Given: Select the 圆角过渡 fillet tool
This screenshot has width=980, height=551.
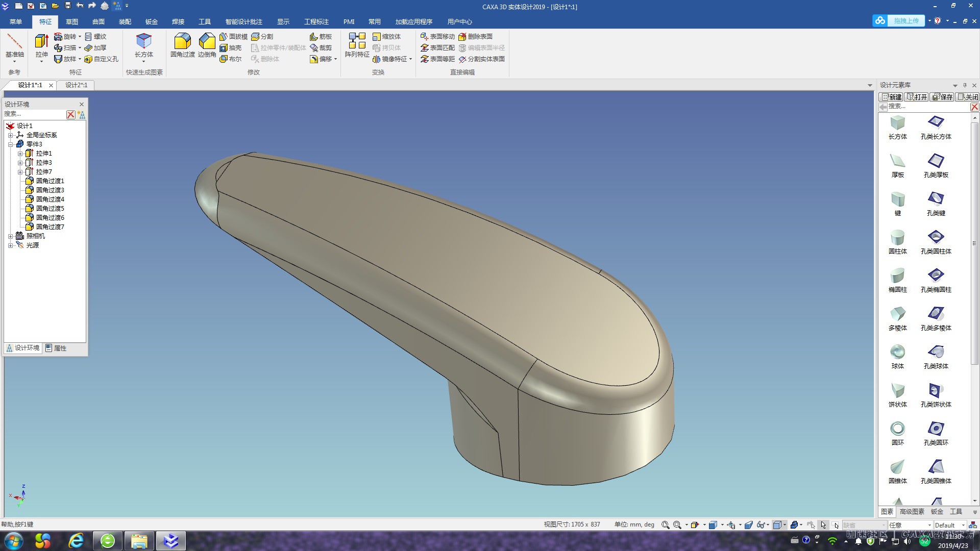Looking at the screenshot, I should coord(182,43).
